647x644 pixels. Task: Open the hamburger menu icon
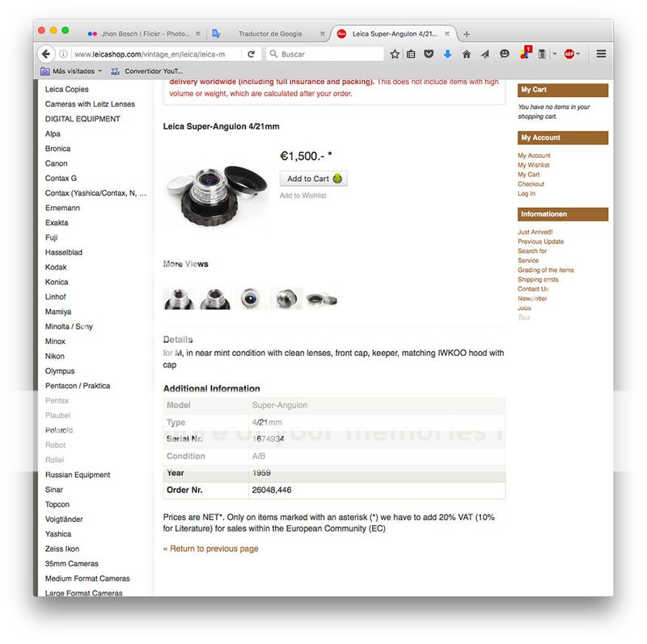pos(601,53)
